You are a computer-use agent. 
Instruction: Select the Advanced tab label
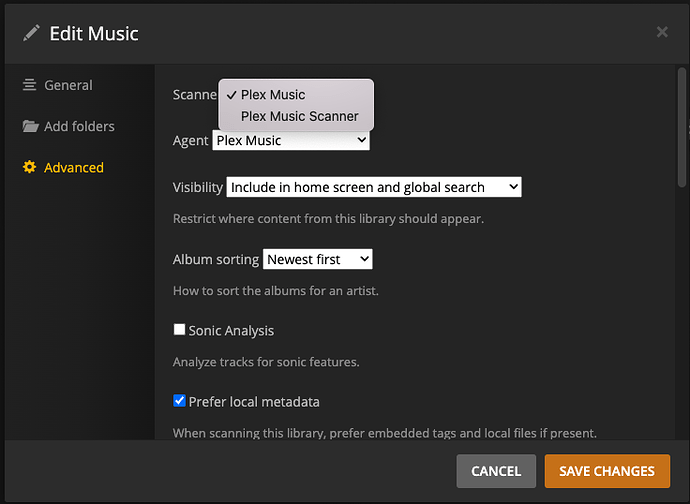point(74,168)
